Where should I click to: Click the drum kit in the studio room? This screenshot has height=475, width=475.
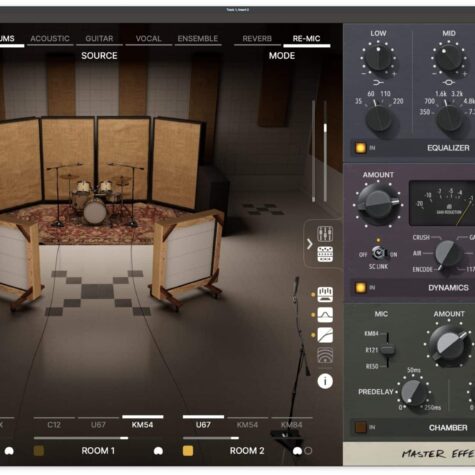97,200
